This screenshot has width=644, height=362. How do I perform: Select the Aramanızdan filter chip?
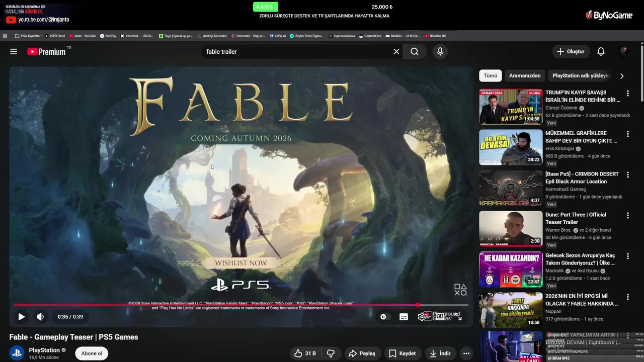525,76
